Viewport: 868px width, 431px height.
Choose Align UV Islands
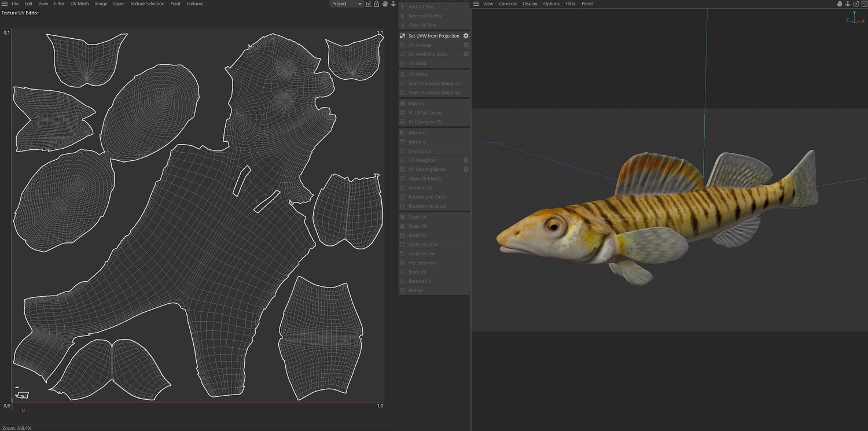[x=434, y=179]
